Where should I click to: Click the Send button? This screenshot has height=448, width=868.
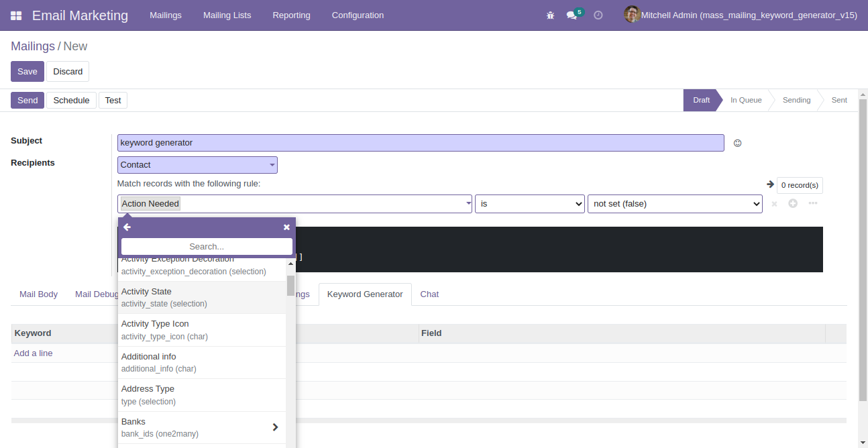pyautogui.click(x=28, y=101)
